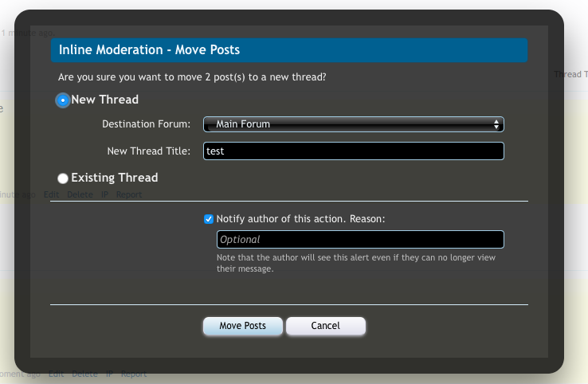
Task: Click Delete link on the bottom post
Action: tap(84, 374)
